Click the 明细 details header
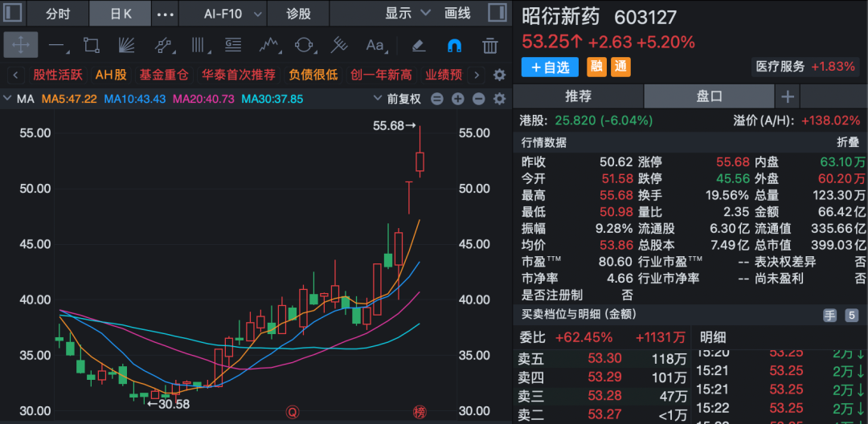The image size is (868, 424). pyautogui.click(x=712, y=336)
